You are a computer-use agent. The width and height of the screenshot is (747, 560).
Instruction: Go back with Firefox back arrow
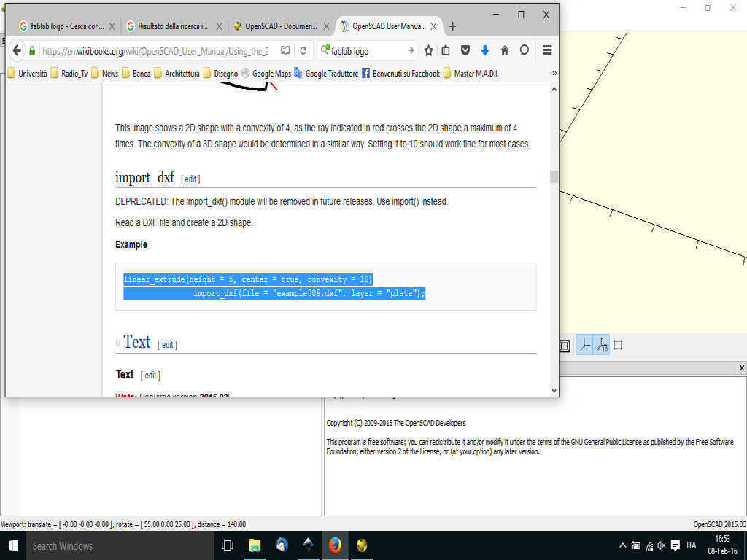(17, 50)
